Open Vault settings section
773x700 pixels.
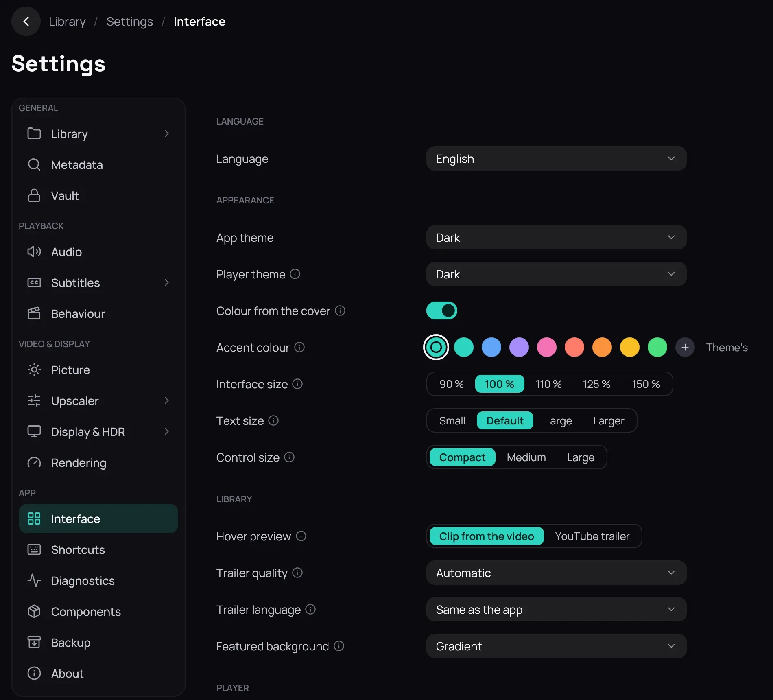coord(98,195)
